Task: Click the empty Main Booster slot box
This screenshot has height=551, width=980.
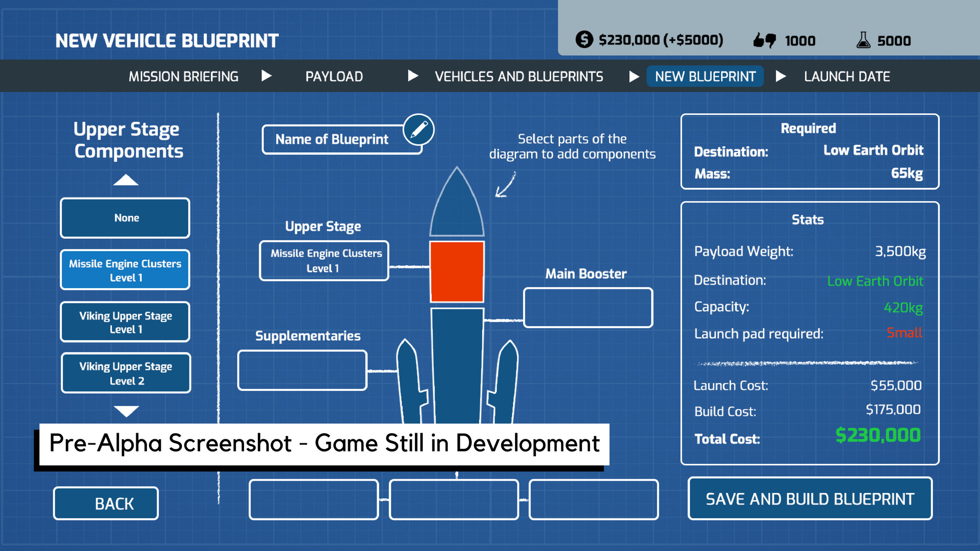Action: 587,308
